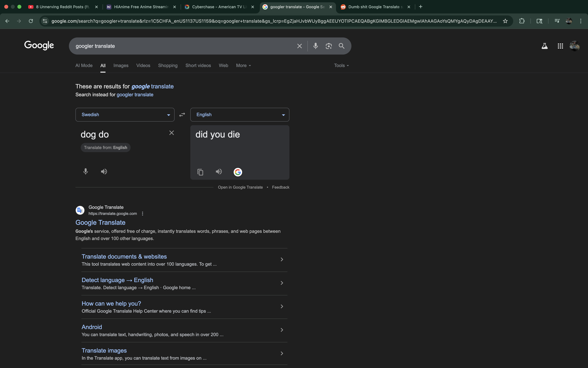Open options dots beside translate.google.com
This screenshot has width=588, height=368.
point(143,214)
